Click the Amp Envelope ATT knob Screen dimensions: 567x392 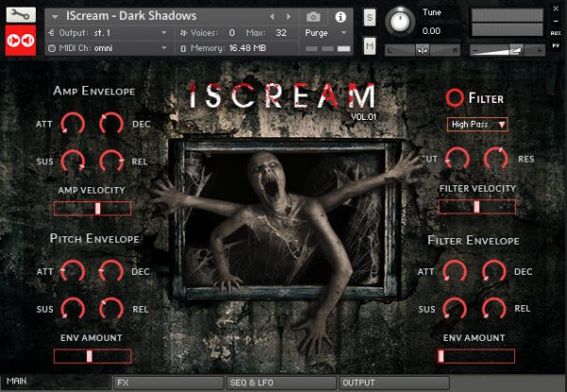click(73, 123)
